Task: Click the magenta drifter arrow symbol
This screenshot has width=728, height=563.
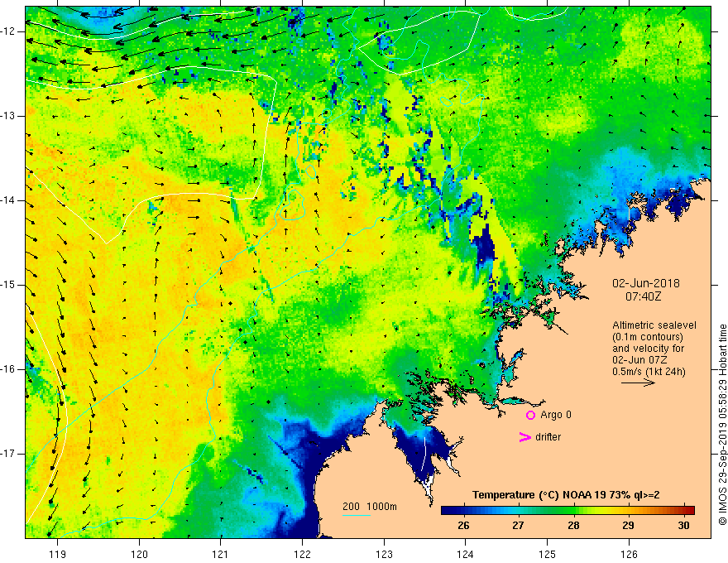Action: [x=524, y=437]
